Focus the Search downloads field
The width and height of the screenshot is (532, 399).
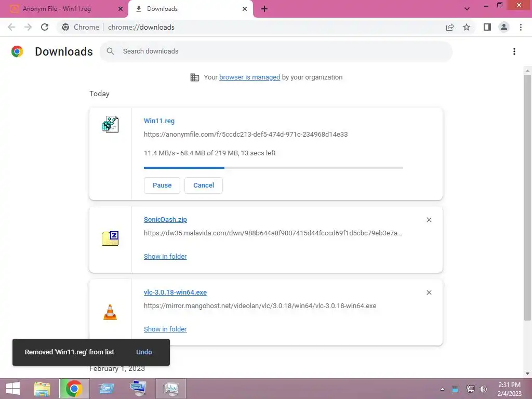[x=276, y=51]
